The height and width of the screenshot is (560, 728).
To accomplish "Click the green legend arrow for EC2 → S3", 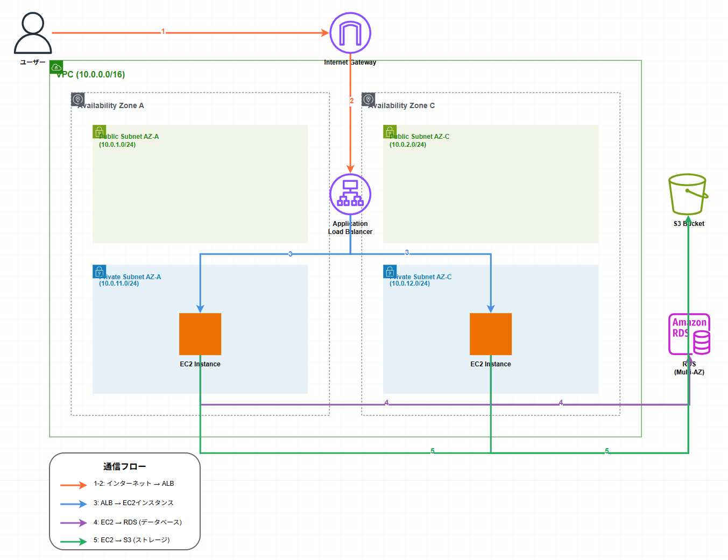I will (x=74, y=542).
